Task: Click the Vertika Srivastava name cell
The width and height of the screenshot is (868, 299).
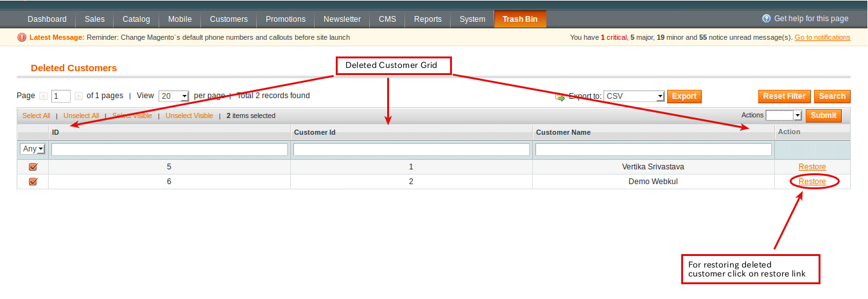Action: pyautogui.click(x=653, y=167)
